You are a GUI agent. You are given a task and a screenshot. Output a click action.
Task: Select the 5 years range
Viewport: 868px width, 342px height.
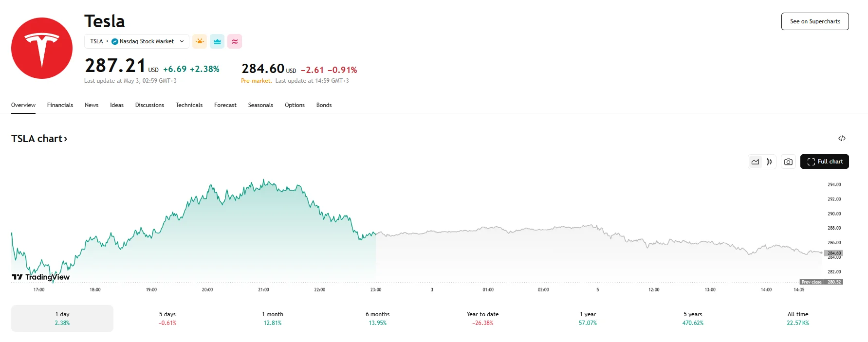tap(693, 318)
